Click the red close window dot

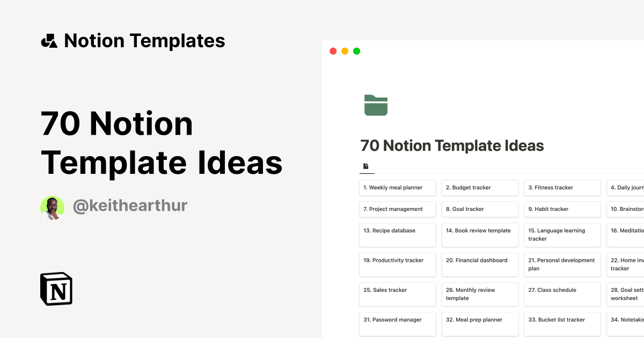click(333, 51)
